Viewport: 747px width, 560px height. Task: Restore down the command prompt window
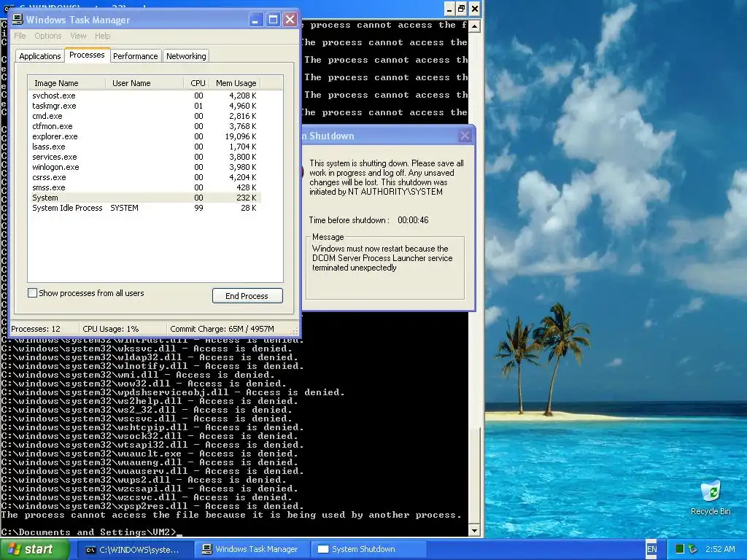pyautogui.click(x=461, y=8)
